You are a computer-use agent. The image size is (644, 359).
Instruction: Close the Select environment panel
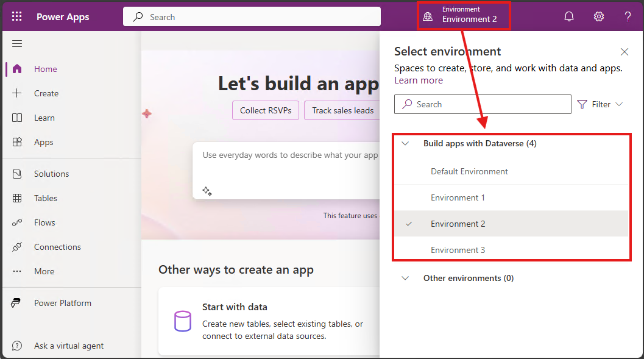[625, 52]
